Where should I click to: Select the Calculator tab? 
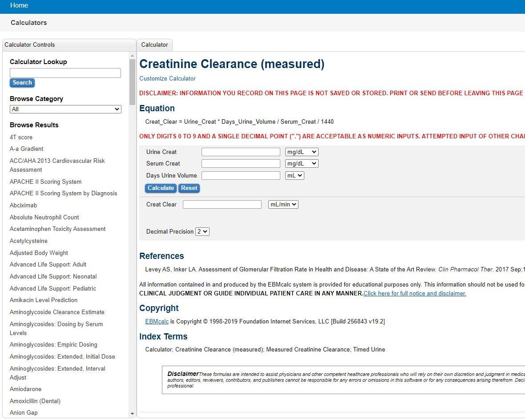coord(154,45)
